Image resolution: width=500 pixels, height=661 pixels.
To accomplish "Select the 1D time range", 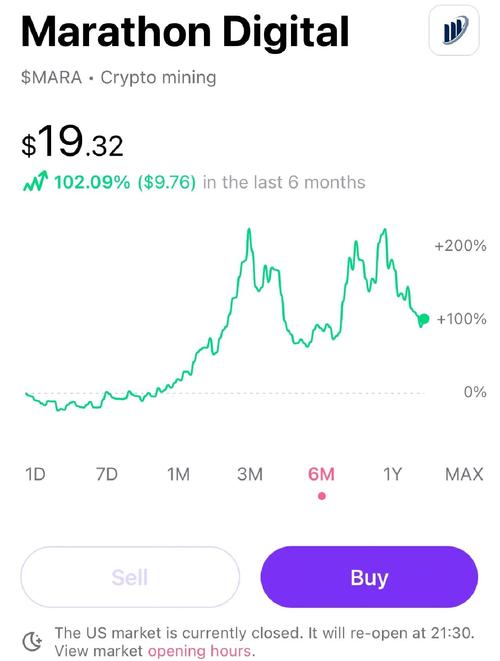I will pos(35,474).
